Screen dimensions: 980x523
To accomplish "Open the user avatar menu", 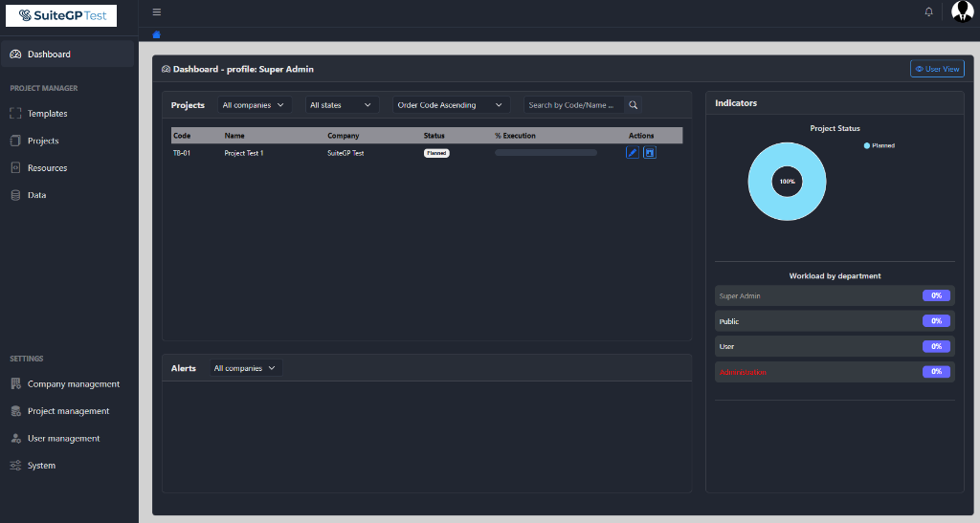I will coord(961,11).
